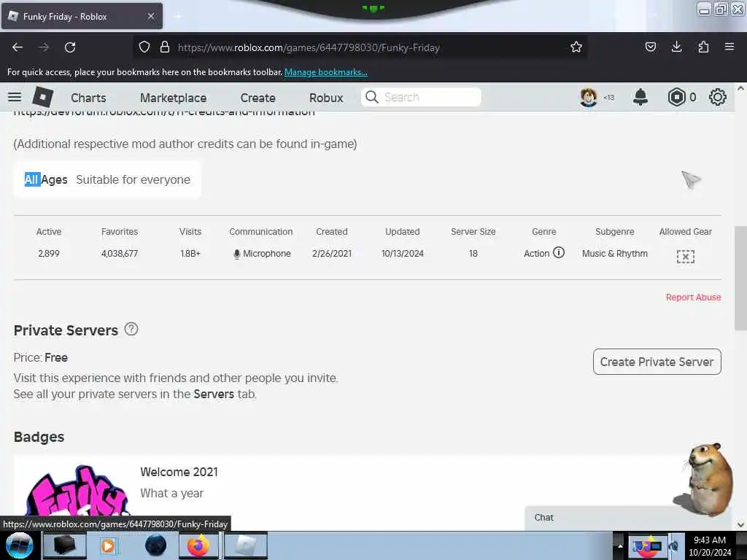Click scrollbar down arrow
747x560 pixels.
coord(740,525)
